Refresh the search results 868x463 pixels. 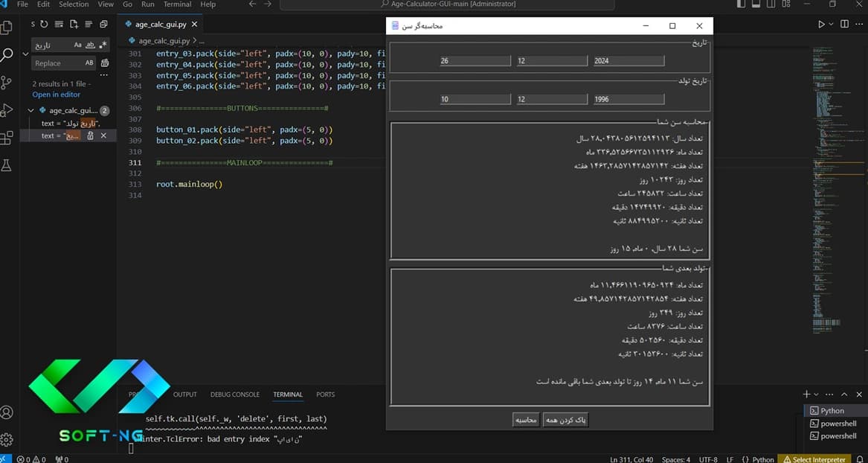[45, 25]
